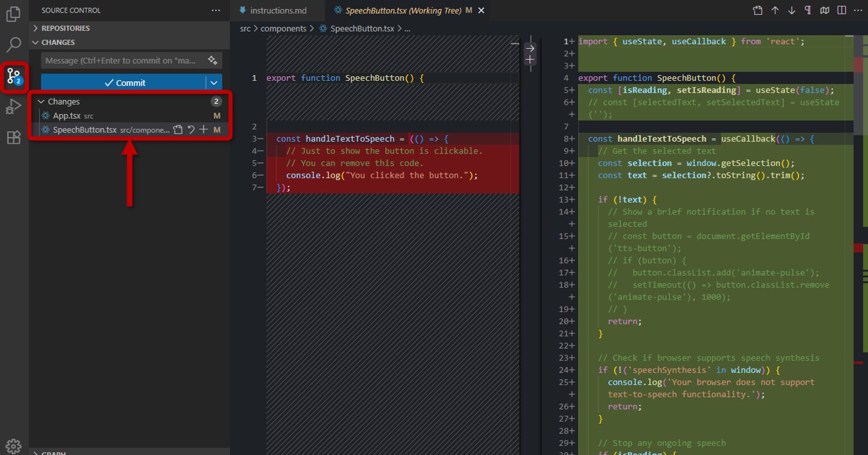The width and height of the screenshot is (868, 455).
Task: Collapse the Changes group
Action: pyautogui.click(x=41, y=101)
